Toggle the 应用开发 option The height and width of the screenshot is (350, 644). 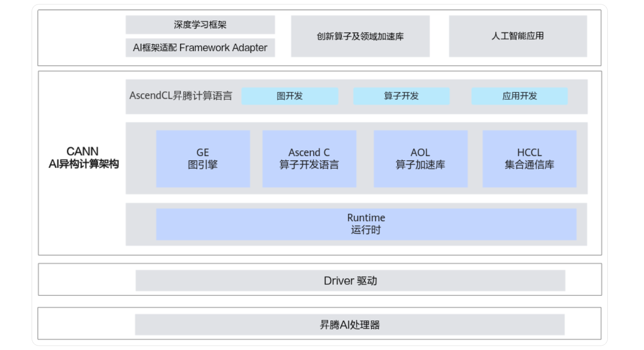[520, 95]
